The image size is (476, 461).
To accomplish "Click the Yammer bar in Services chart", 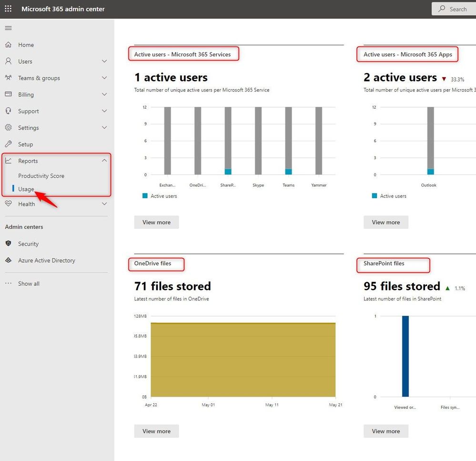I will tap(319, 141).
